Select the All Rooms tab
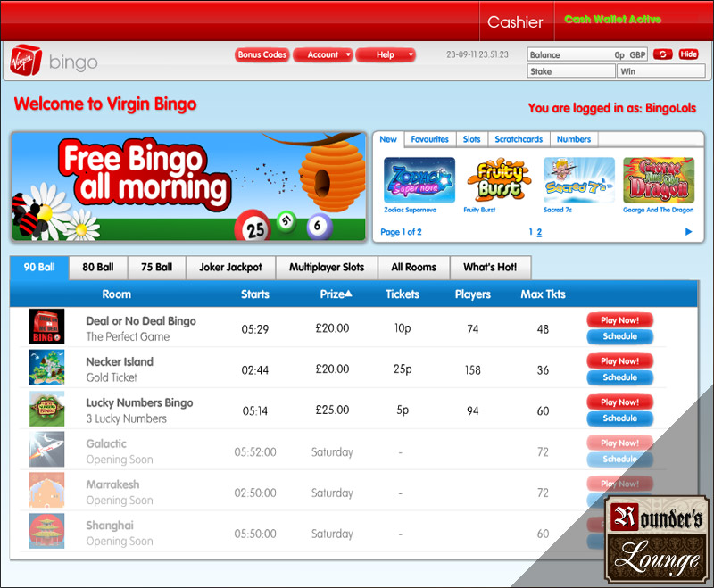 414,267
